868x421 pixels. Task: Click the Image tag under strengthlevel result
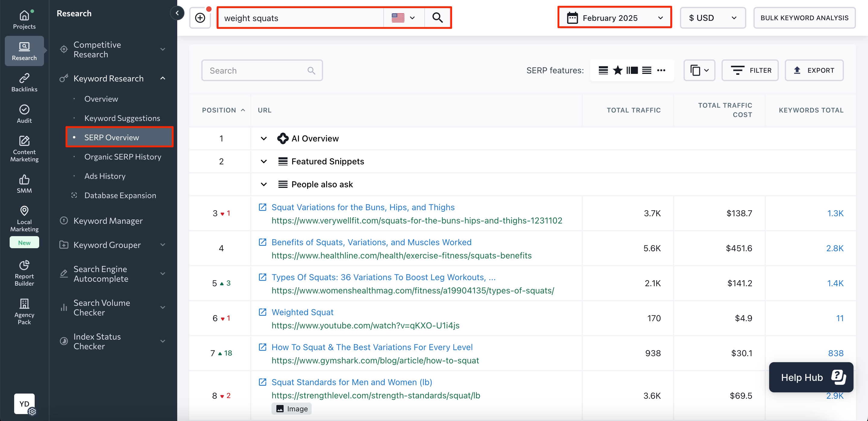click(291, 409)
